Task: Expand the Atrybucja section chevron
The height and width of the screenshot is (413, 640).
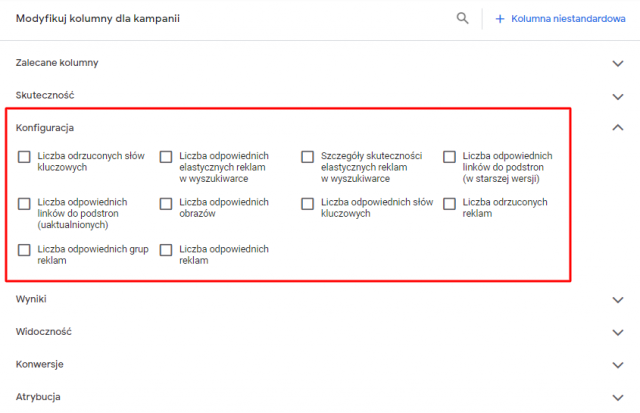Action: click(x=617, y=396)
